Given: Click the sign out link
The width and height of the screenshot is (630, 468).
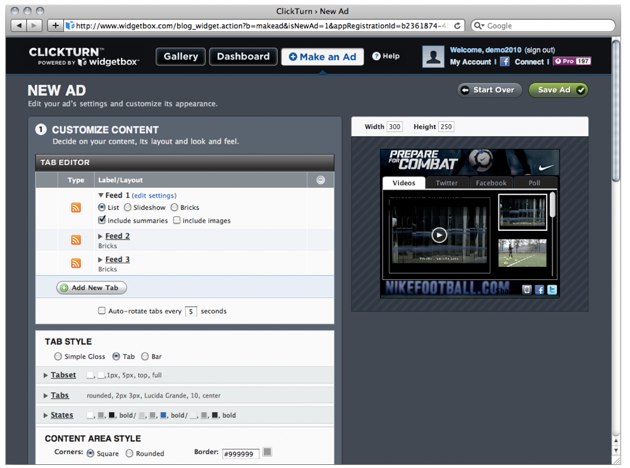Looking at the screenshot, I should tap(540, 50).
